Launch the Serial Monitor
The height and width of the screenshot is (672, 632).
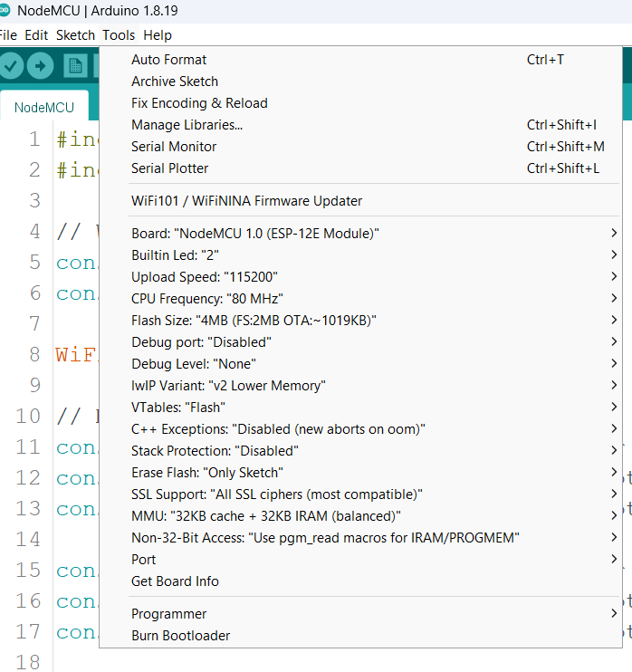click(x=360, y=147)
